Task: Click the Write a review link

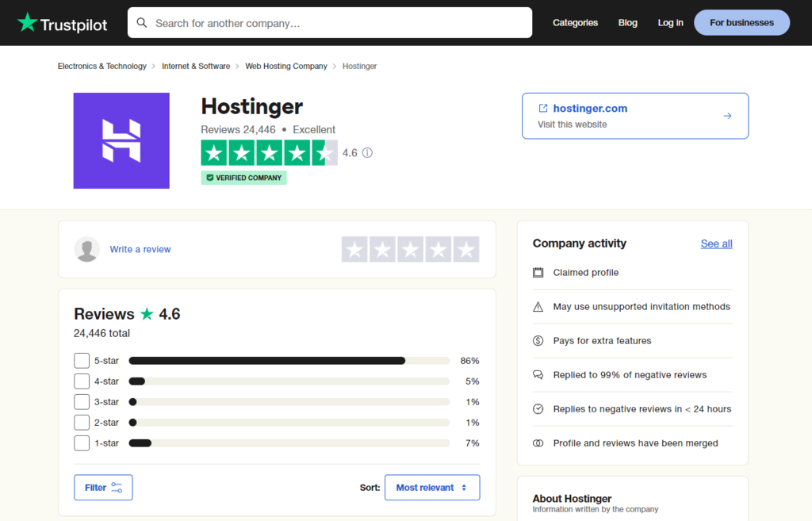Action: point(140,249)
